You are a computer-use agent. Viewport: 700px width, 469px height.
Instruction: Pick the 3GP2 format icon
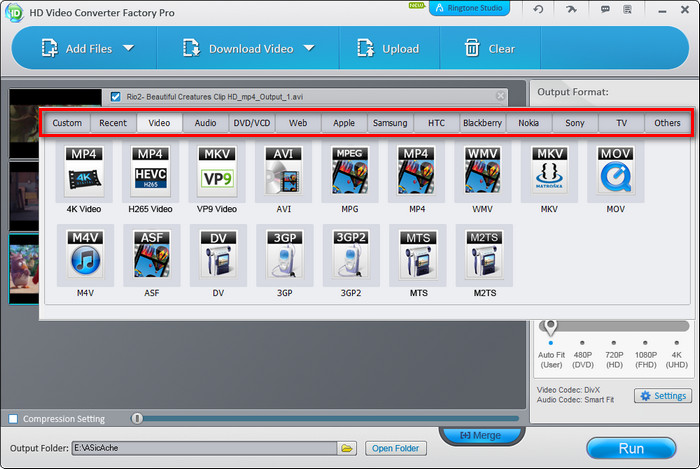click(x=351, y=256)
